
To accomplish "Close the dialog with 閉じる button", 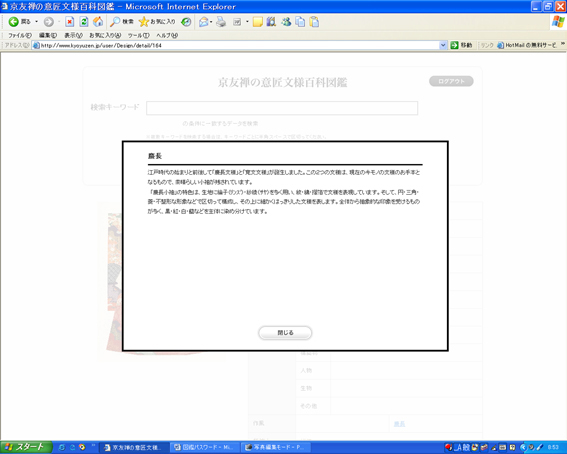I will coord(285,333).
